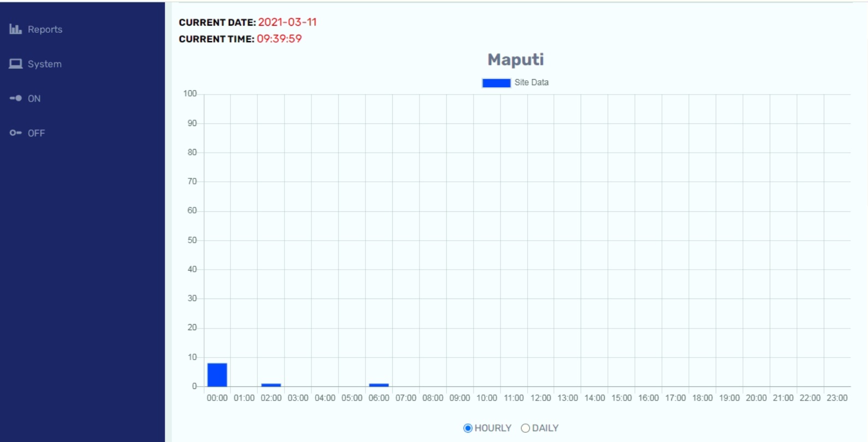Image resolution: width=868 pixels, height=442 pixels.
Task: Click the current date value 2021-03-11
Action: click(287, 22)
